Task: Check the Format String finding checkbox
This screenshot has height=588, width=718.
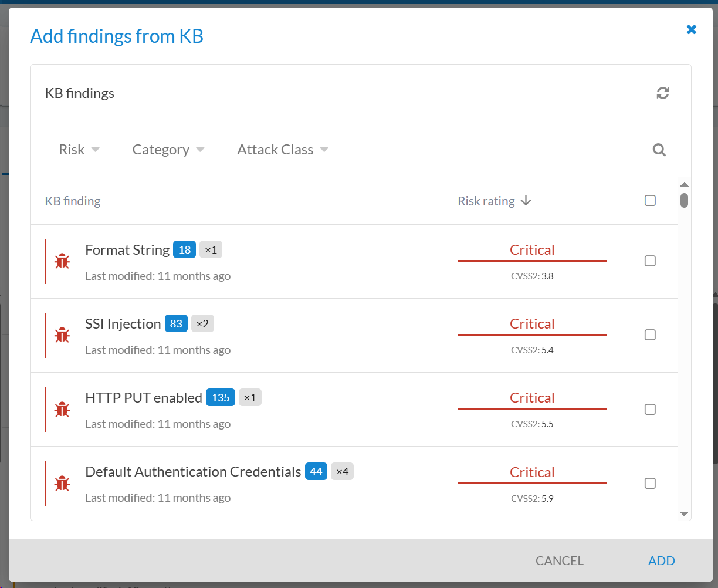Action: pos(650,261)
